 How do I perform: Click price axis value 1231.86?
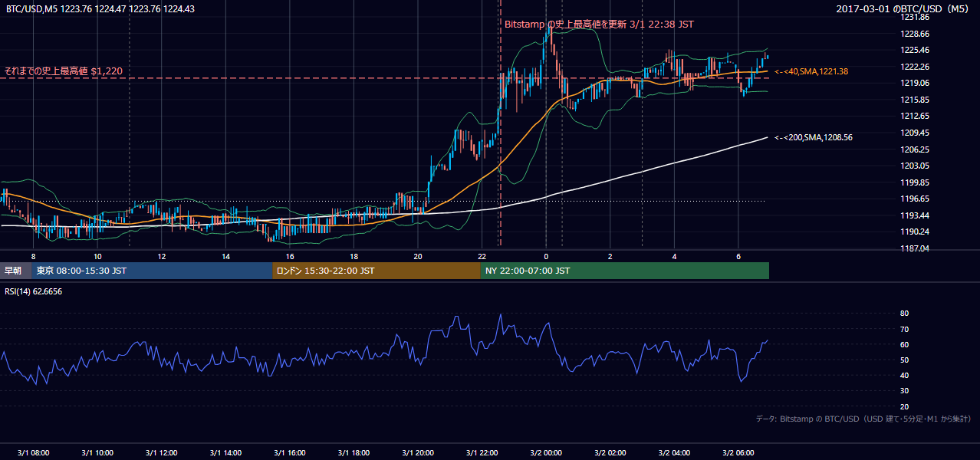(x=915, y=18)
